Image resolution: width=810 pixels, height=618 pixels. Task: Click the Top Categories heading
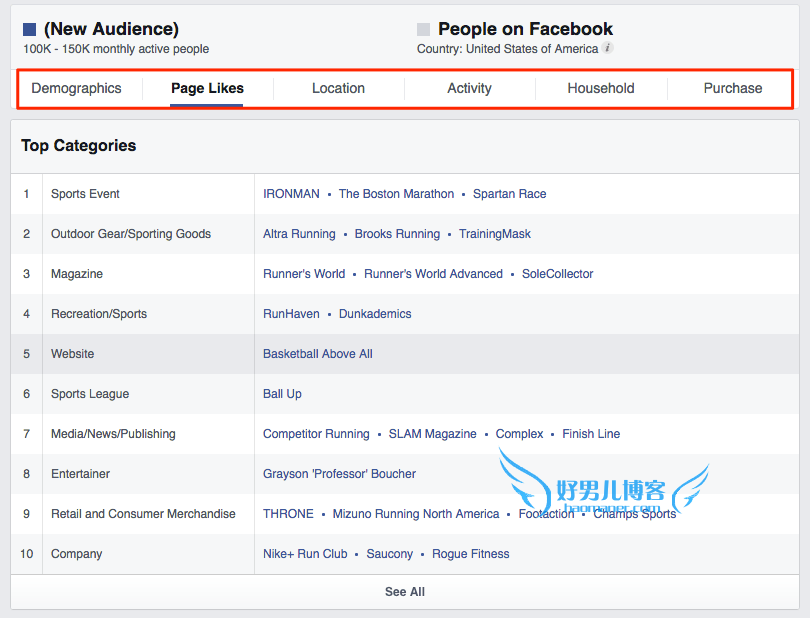[79, 146]
